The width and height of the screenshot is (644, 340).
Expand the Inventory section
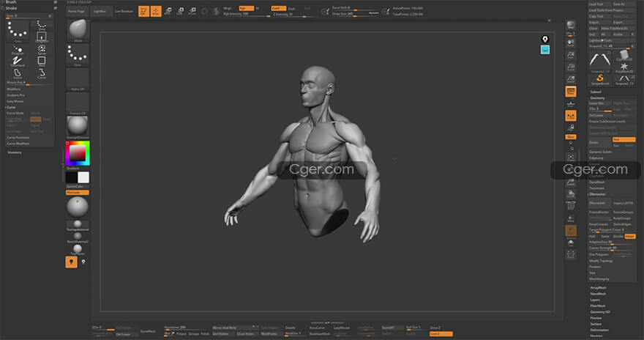tap(15, 152)
